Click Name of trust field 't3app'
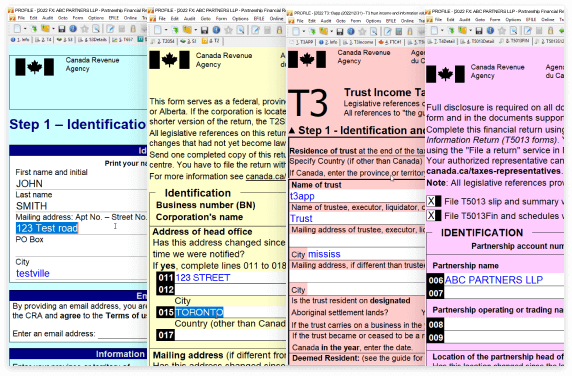The height and width of the screenshot is (376, 572). 357,196
